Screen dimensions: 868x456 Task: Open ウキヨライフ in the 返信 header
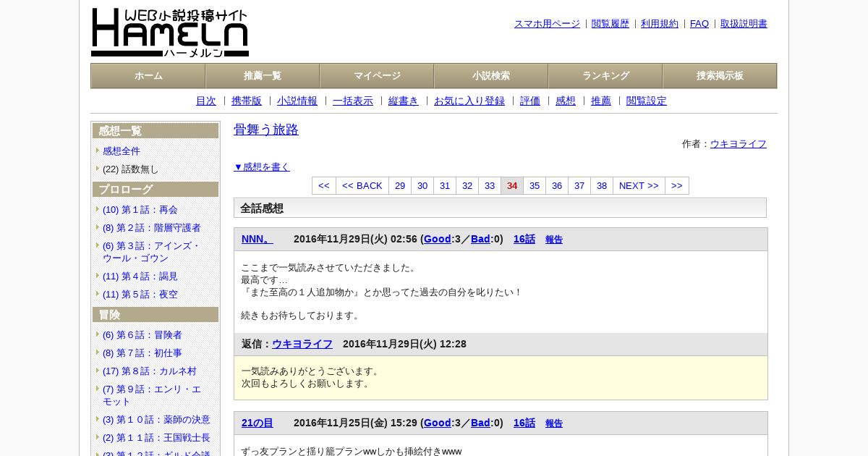tap(302, 344)
